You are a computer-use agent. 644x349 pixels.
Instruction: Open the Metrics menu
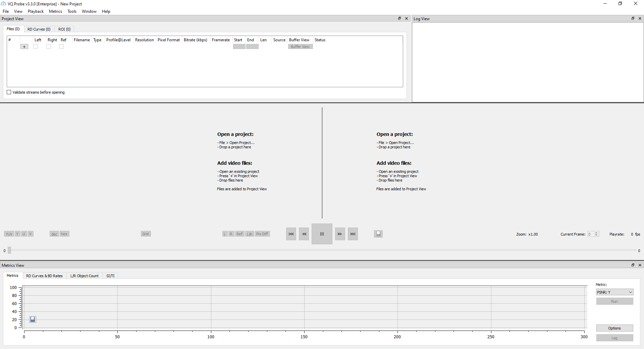(56, 11)
